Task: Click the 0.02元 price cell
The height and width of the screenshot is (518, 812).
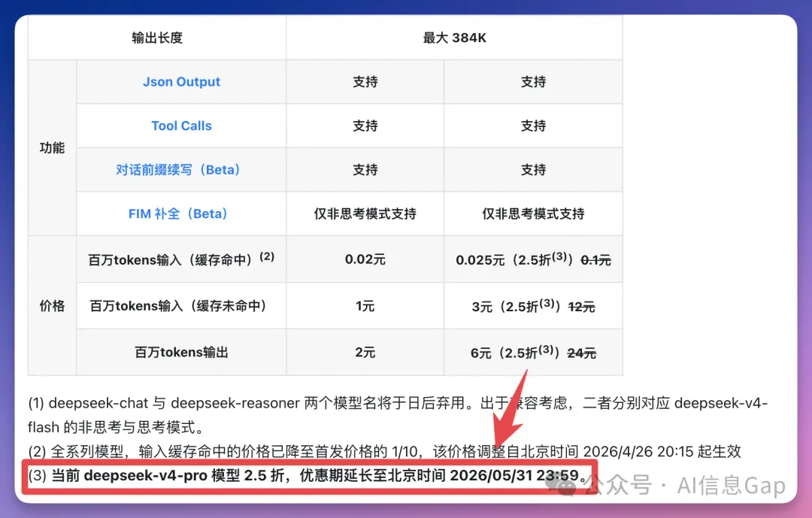Action: tap(365, 259)
